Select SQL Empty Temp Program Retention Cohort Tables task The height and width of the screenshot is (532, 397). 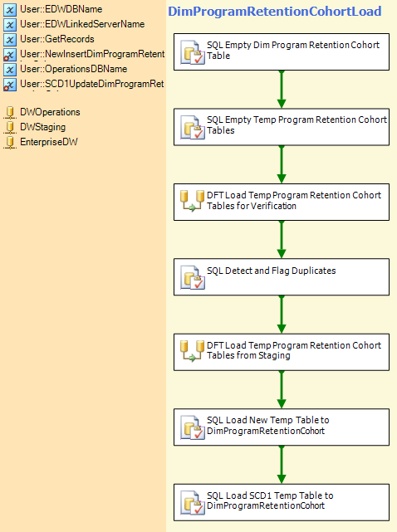coord(282,127)
